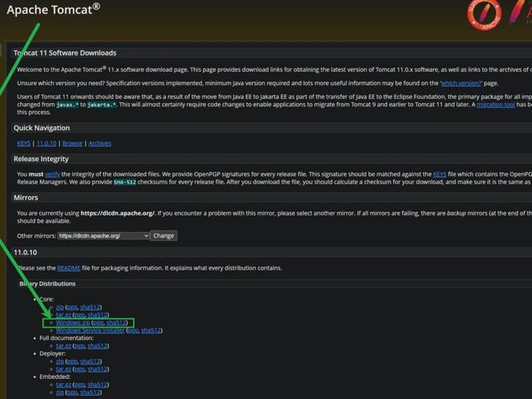Viewport: 532px width, 399px height.
Task: Open the README file link
Action: [x=68, y=268]
